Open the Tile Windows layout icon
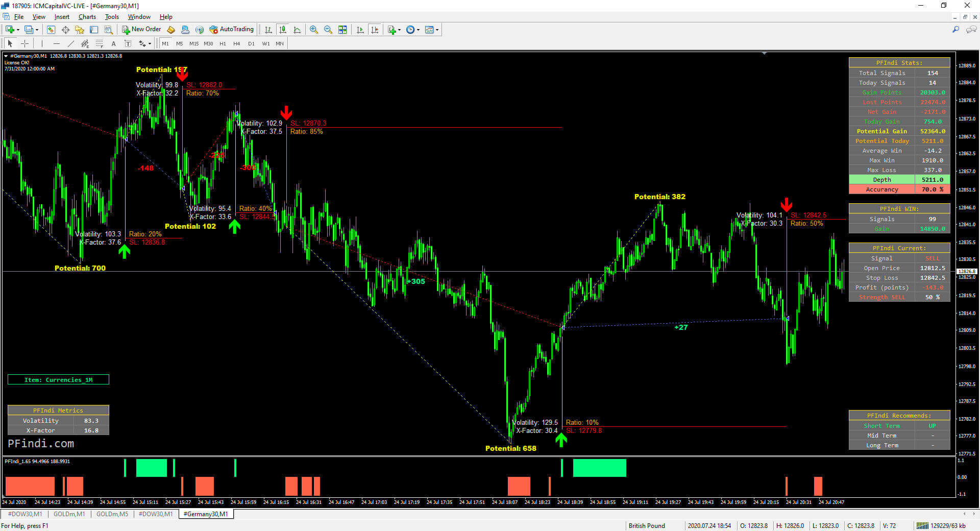Image resolution: width=980 pixels, height=531 pixels. (342, 30)
